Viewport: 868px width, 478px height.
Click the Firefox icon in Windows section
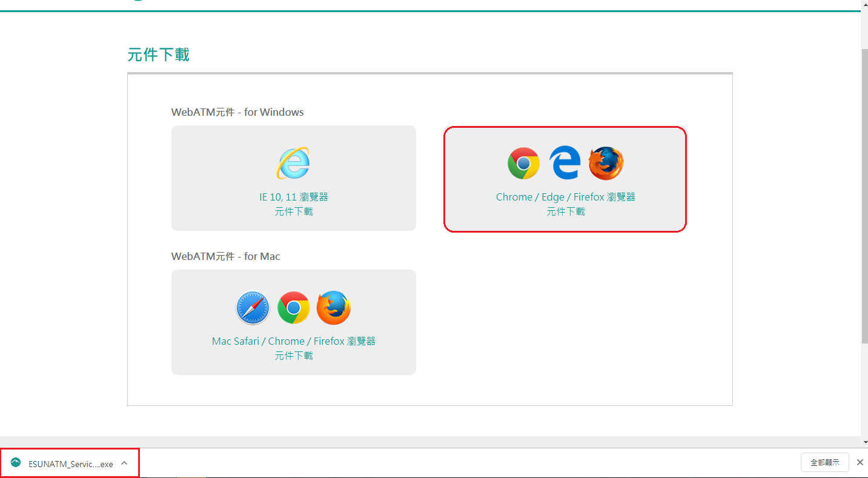(606, 164)
